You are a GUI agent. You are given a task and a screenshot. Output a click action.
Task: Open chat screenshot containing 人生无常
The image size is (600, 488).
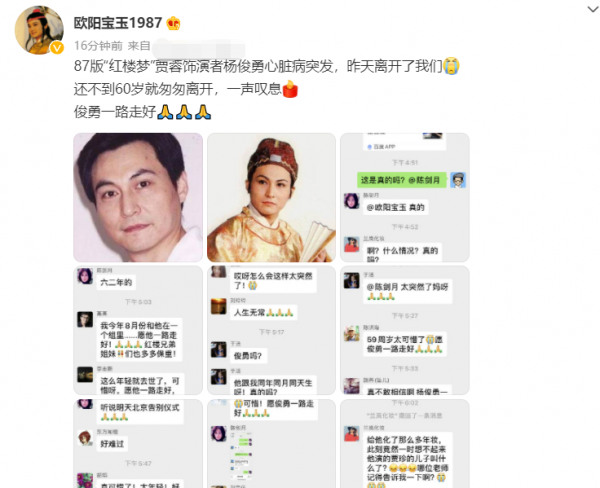(271, 330)
